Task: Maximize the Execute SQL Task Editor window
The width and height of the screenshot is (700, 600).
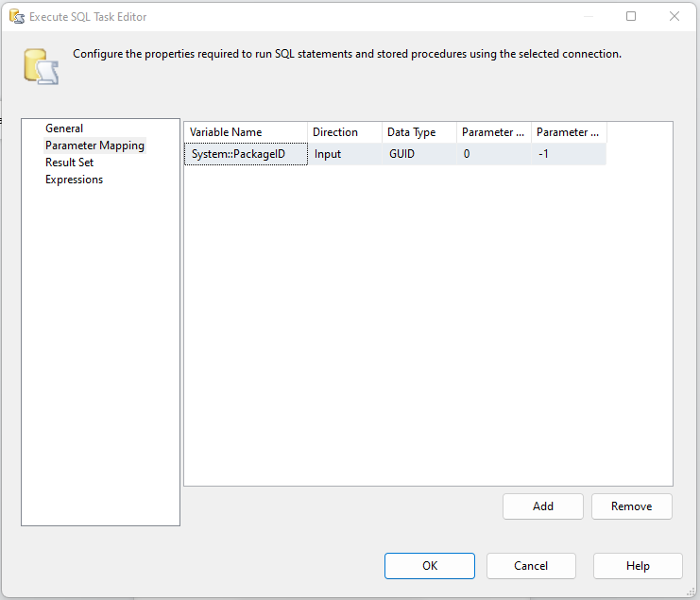Action: coord(631,16)
